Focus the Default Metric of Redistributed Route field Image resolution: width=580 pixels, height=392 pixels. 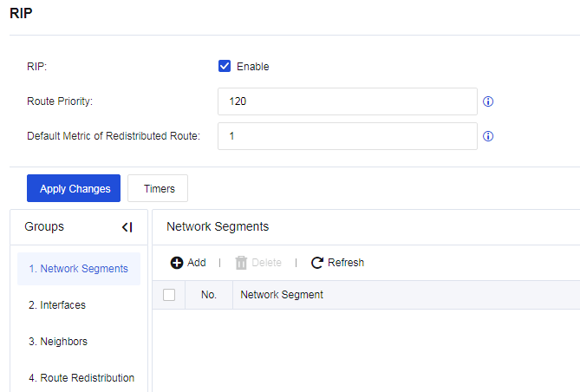pyautogui.click(x=347, y=136)
